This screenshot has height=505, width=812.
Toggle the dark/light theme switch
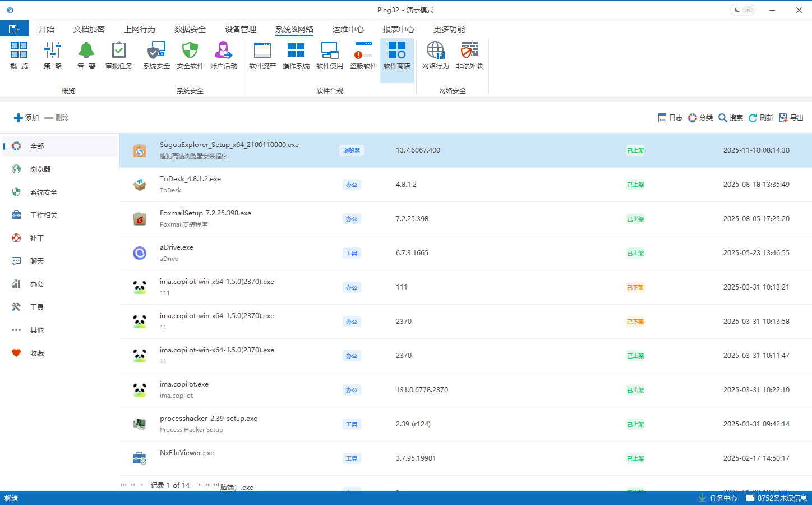742,10
